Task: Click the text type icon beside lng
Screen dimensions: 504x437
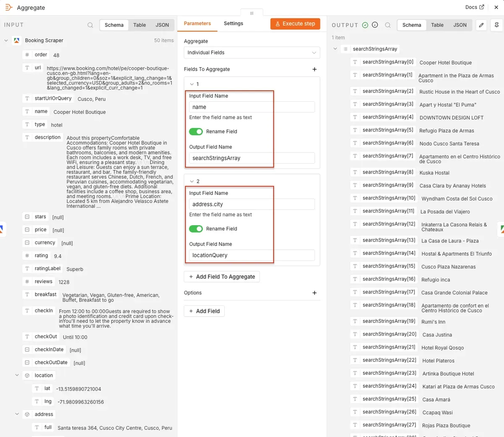Action: click(37, 402)
